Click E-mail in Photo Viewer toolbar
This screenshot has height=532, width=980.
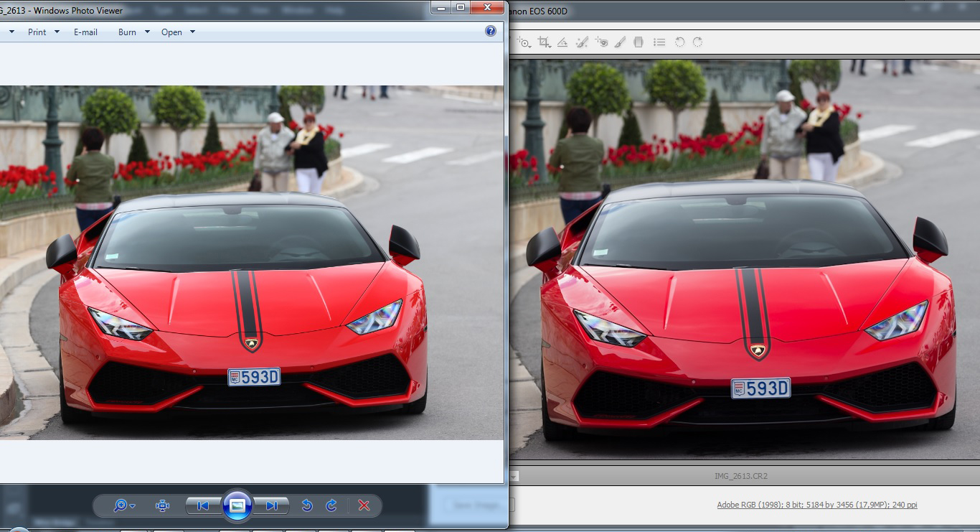[85, 32]
